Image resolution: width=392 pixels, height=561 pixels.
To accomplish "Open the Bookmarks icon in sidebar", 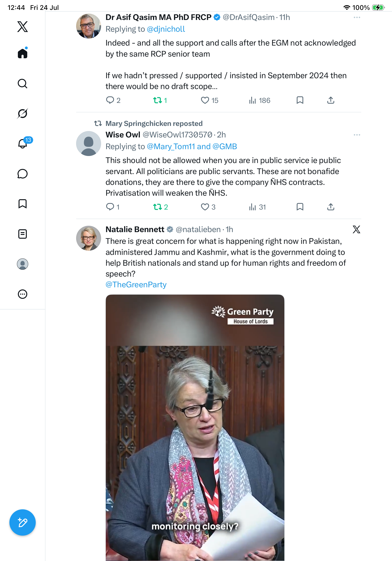I will [x=23, y=204].
